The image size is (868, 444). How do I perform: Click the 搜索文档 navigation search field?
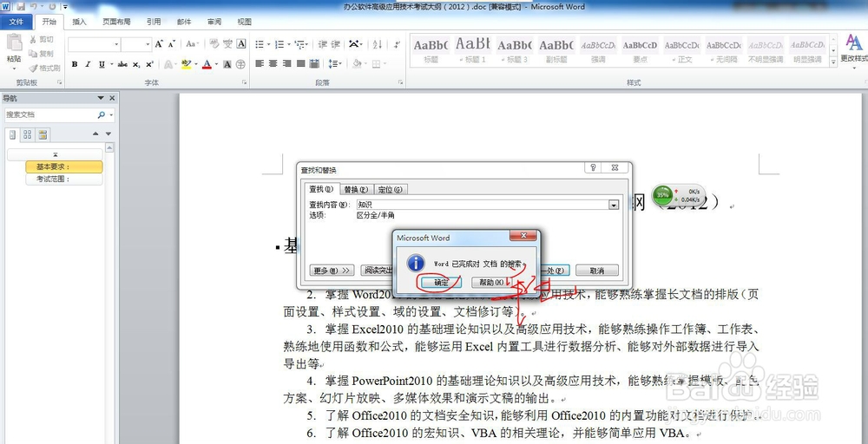[49, 114]
